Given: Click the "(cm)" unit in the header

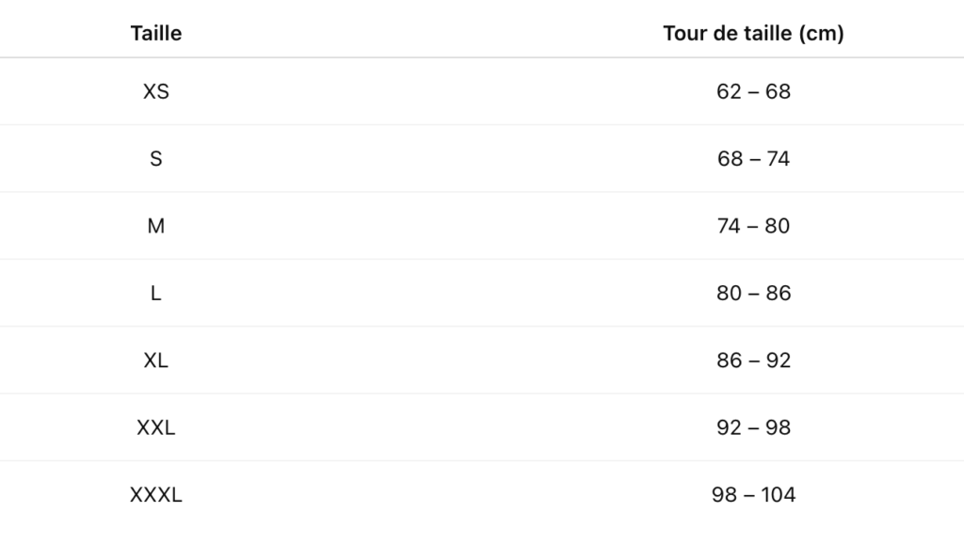Looking at the screenshot, I should click(821, 34).
